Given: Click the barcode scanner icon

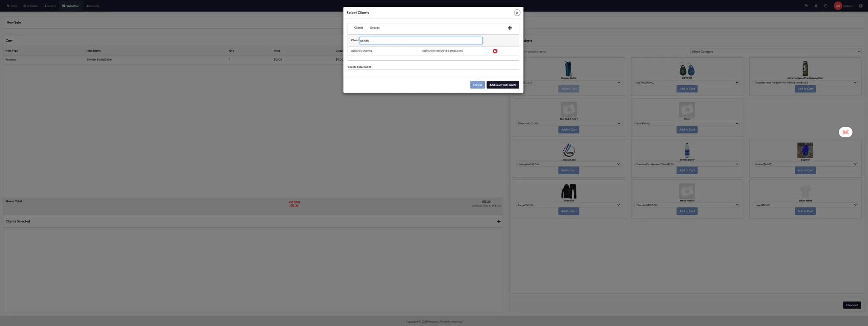Looking at the screenshot, I should 845,132.
